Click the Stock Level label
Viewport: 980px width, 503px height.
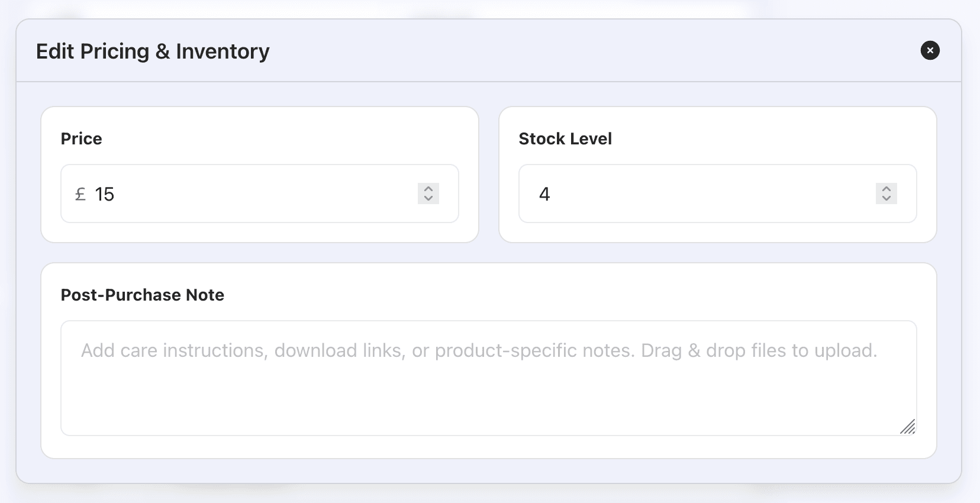565,138
